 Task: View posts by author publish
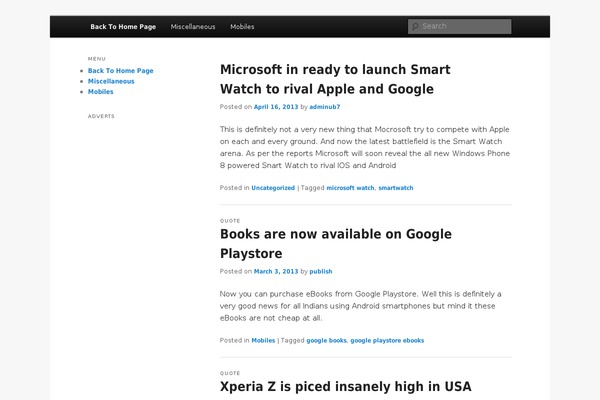click(321, 271)
